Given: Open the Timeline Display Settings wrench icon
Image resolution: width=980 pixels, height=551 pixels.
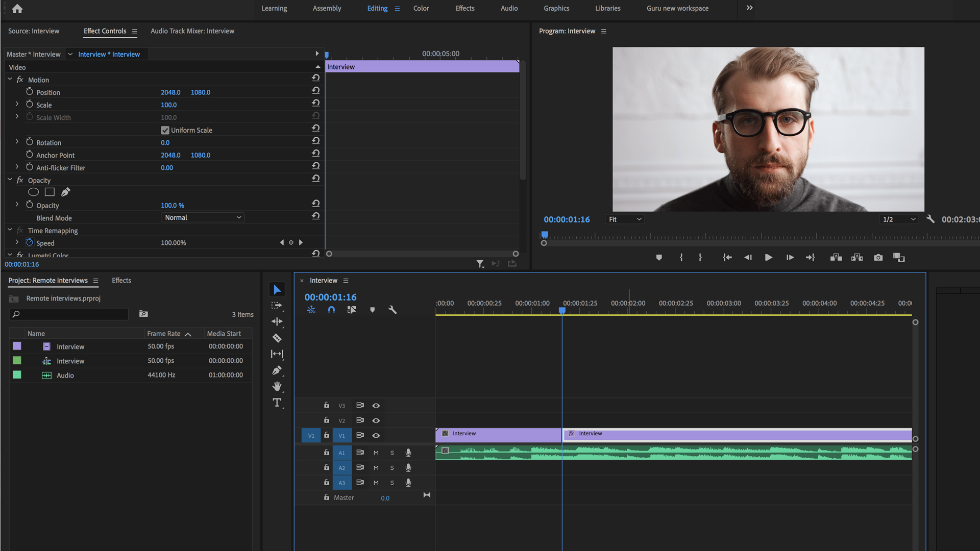Looking at the screenshot, I should point(393,310).
